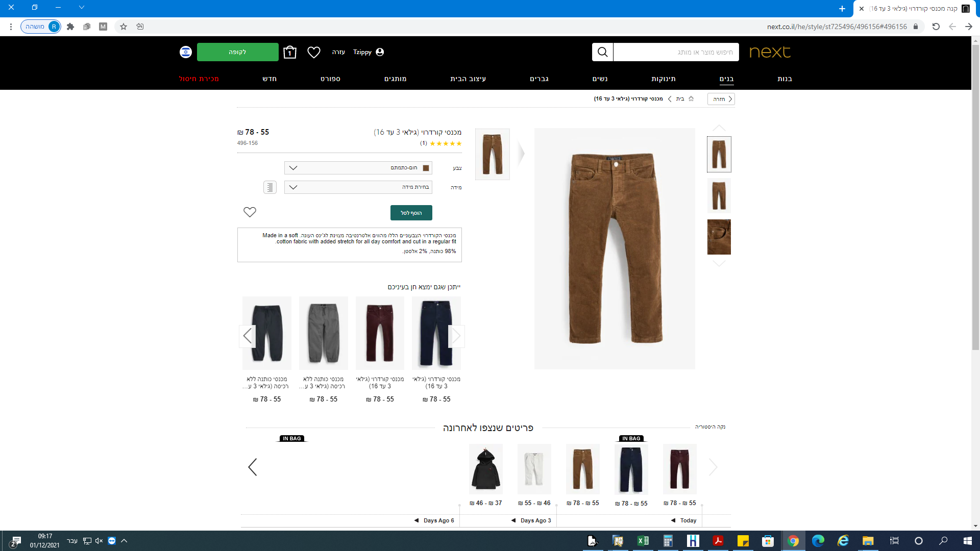Screen dimensions: 980x551
Task: Click the teal Add to bag button
Action: pyautogui.click(x=411, y=213)
